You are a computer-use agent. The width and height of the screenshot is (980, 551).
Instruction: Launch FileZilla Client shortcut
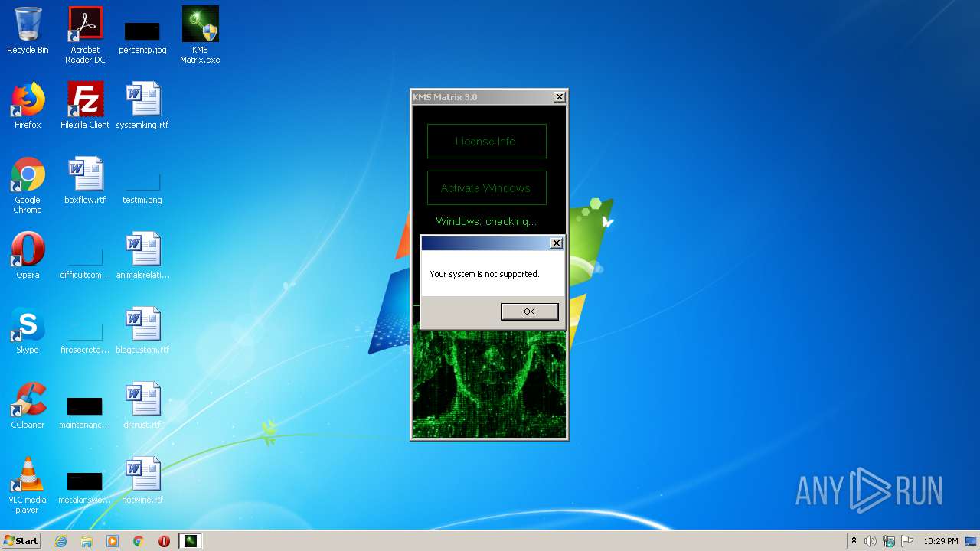coord(85,106)
